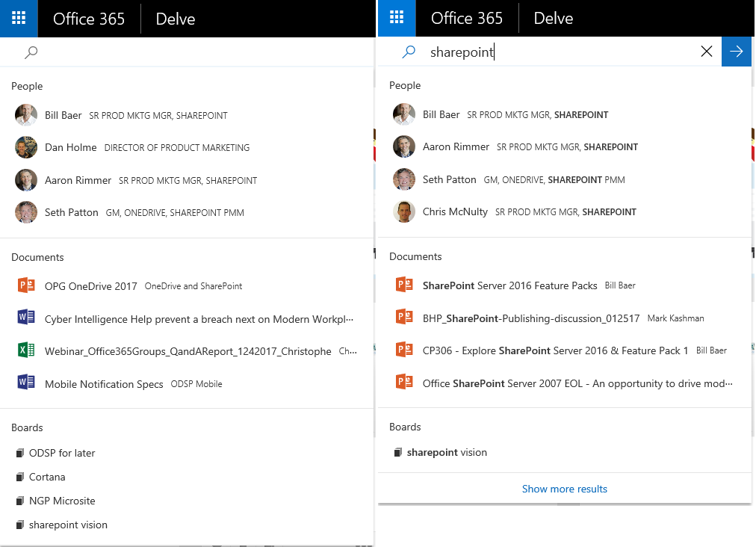Open 'SharePoint Server 2016 Feature Packs' result
This screenshot has height=547, width=756.
click(510, 285)
